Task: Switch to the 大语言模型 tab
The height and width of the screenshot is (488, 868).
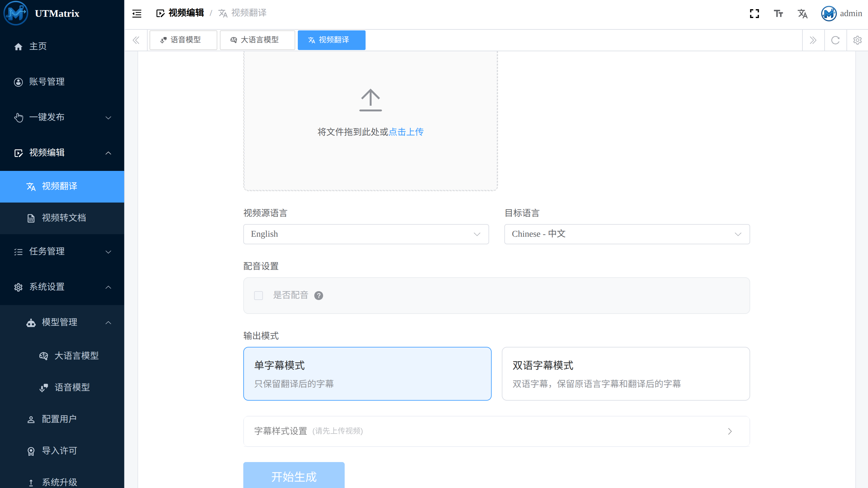Action: pyautogui.click(x=258, y=40)
